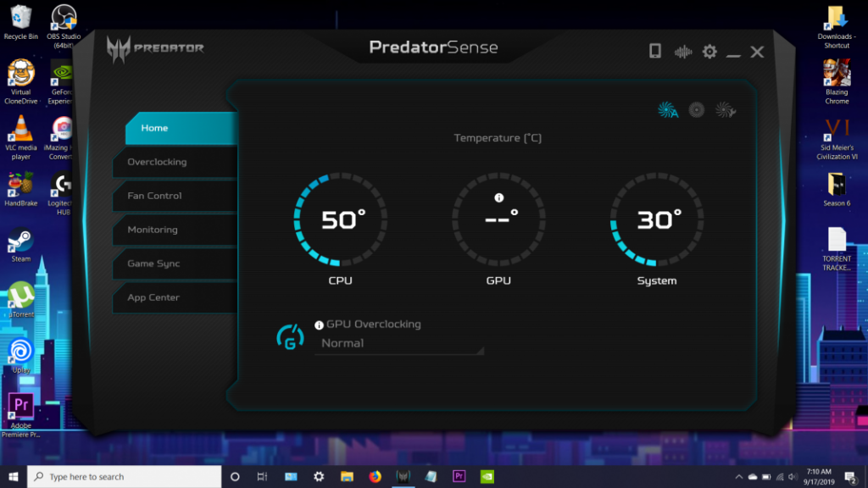Select Custom fan mode with wrench
868x488 pixels.
tap(724, 109)
